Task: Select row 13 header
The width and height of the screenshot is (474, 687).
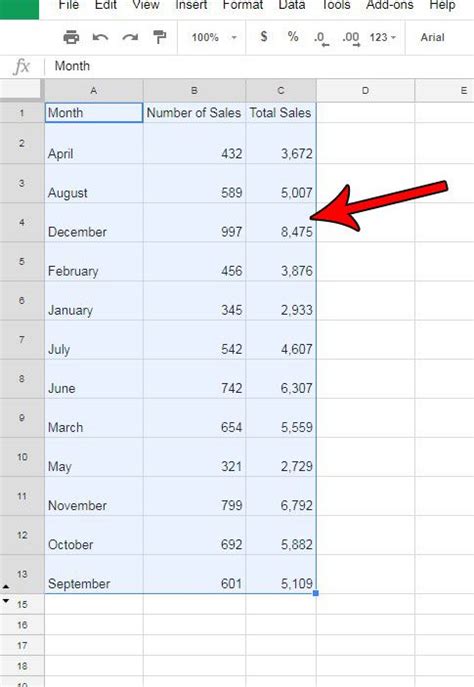Action: 22,574
